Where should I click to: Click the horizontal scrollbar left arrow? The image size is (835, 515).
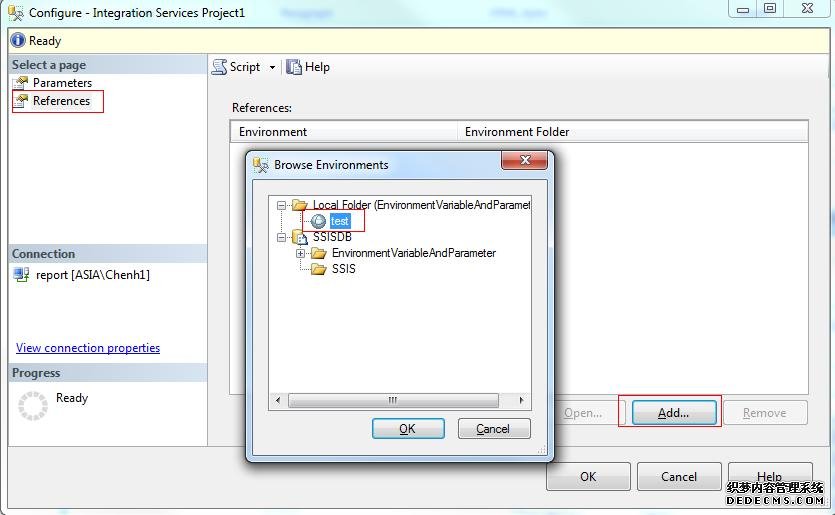click(x=278, y=400)
